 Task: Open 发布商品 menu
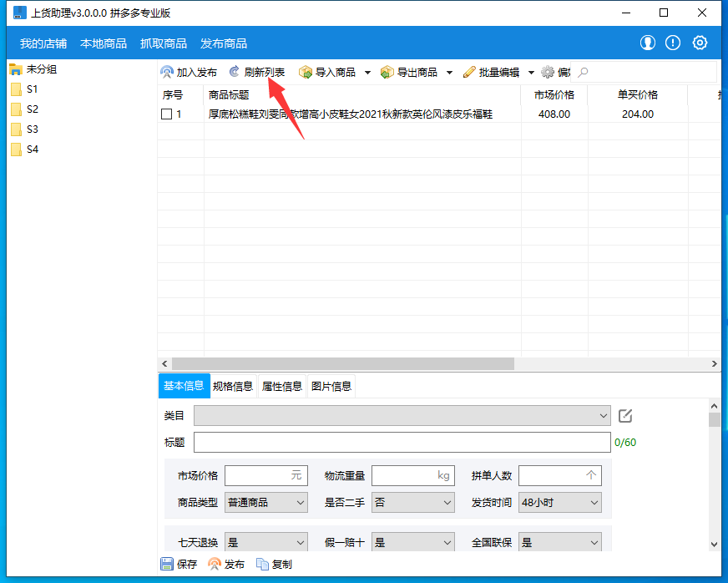(224, 43)
